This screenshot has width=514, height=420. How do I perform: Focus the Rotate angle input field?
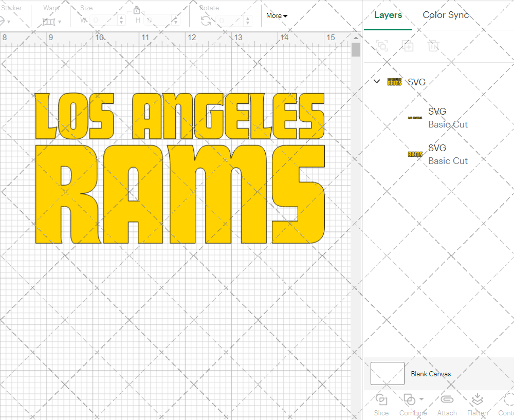[x=230, y=21]
